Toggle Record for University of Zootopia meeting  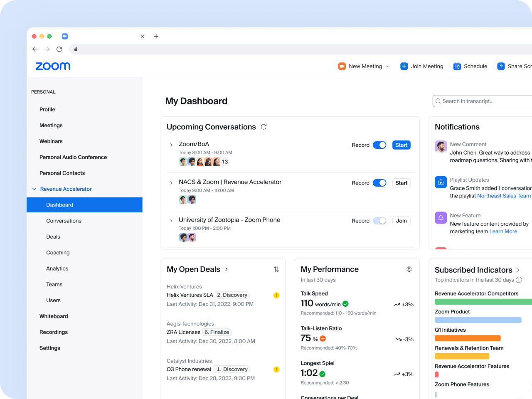click(x=379, y=221)
